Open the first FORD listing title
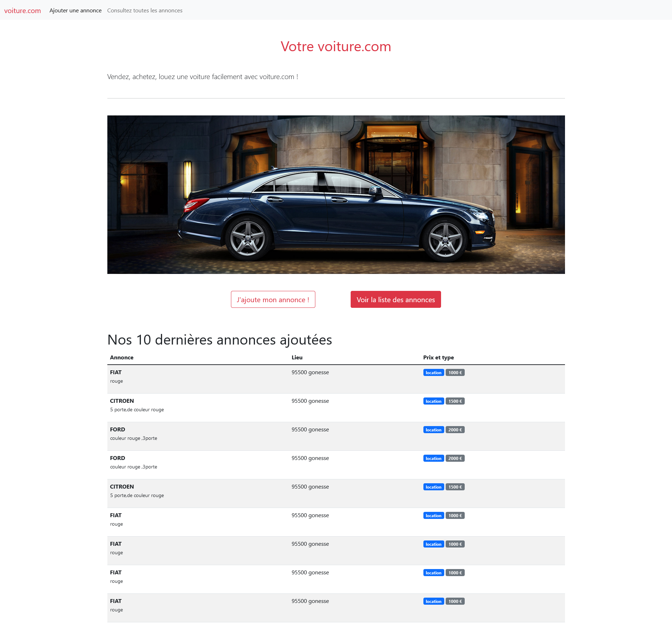Screen dimensions: 672x628 [x=118, y=429]
